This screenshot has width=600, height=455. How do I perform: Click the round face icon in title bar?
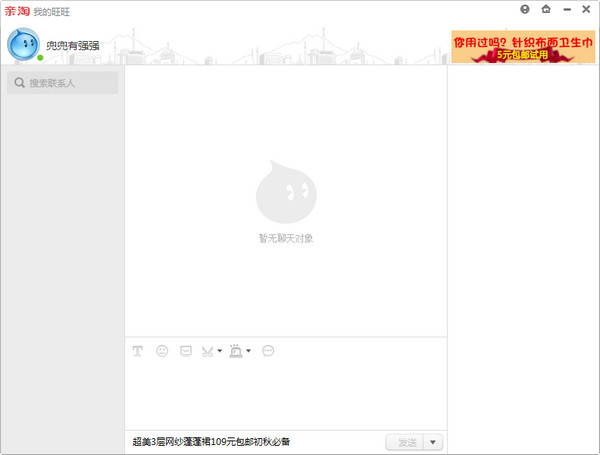click(x=525, y=9)
